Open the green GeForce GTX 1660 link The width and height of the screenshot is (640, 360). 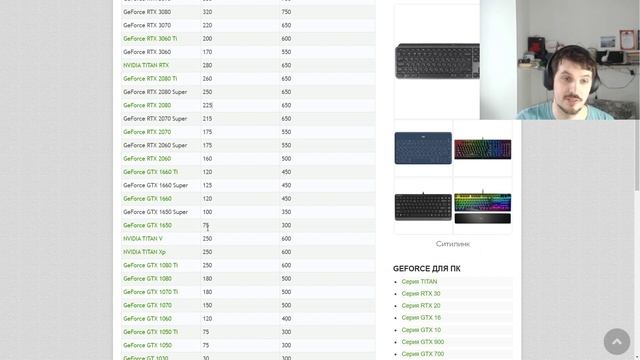147,199
